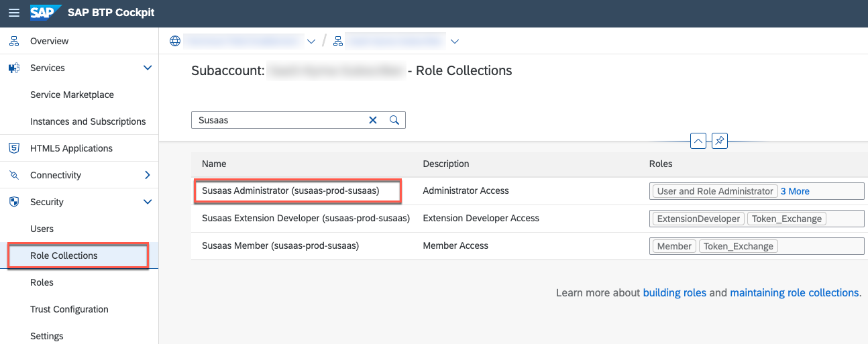Click the Services puzzle icon
Screen dimensions: 868x344
(14, 68)
